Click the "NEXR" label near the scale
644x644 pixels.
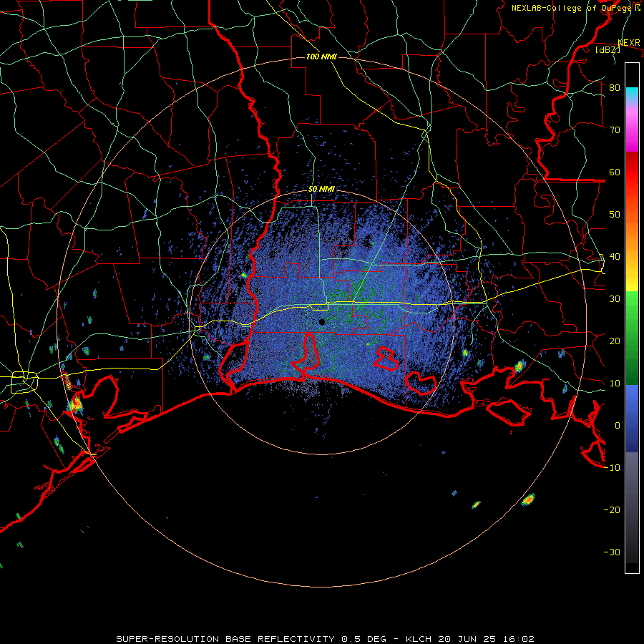click(x=629, y=43)
